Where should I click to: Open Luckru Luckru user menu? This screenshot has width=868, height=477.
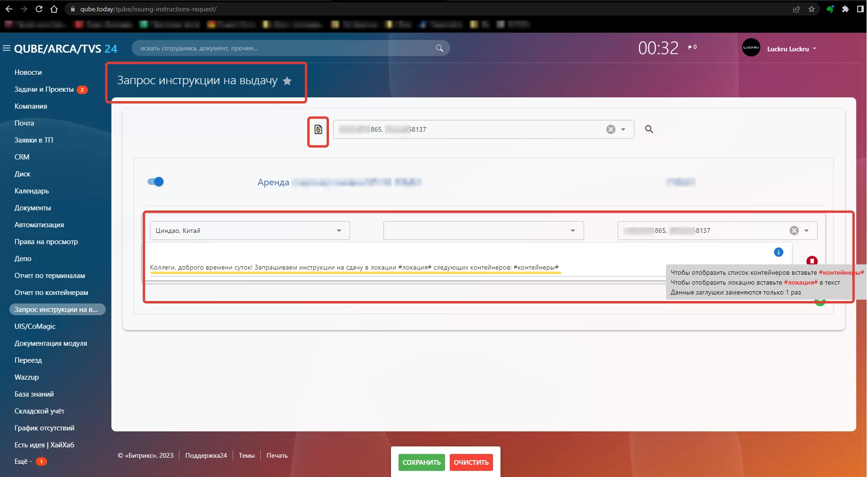tap(791, 49)
